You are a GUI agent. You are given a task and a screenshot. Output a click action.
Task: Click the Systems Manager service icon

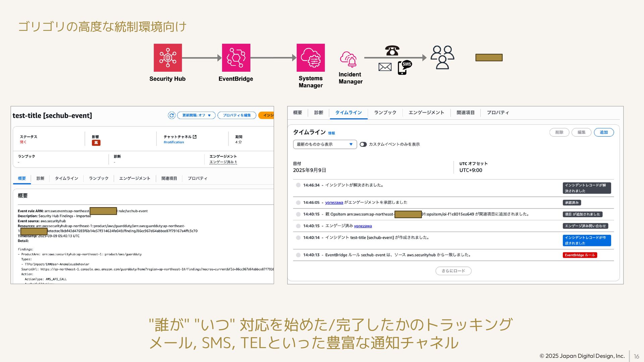point(311,58)
